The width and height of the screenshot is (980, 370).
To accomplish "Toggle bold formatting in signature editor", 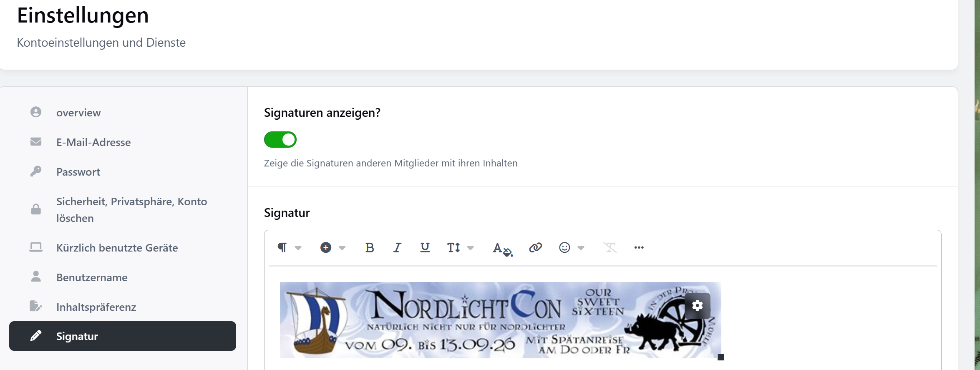I will (369, 248).
